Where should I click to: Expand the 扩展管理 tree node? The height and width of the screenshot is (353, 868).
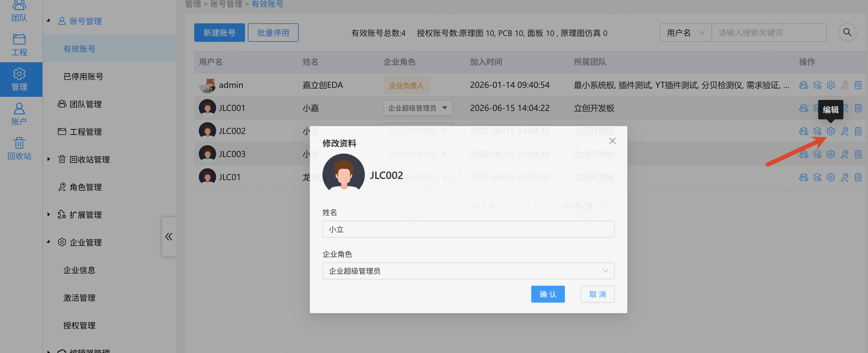pyautogui.click(x=48, y=214)
